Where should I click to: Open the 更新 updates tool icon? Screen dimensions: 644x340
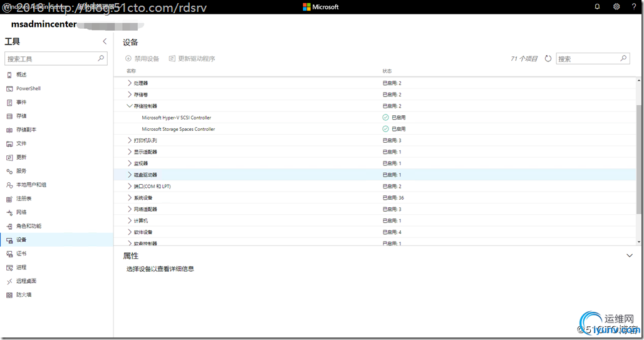click(9, 158)
